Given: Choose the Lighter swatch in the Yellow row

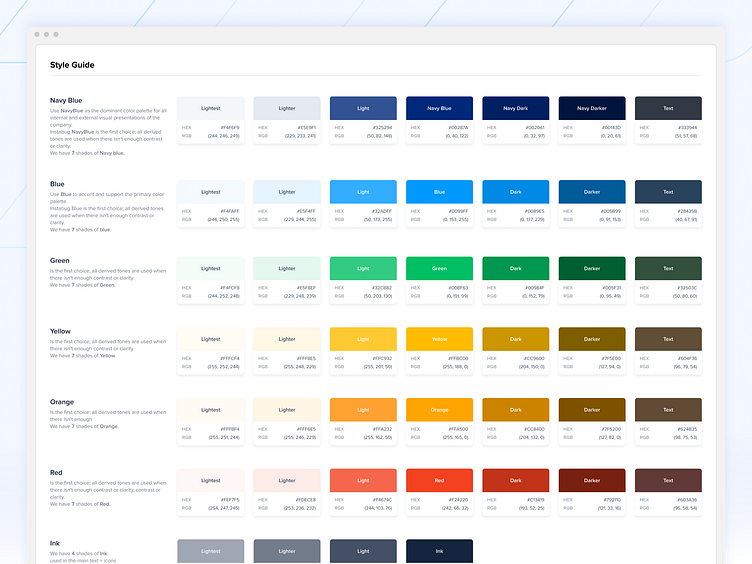Looking at the screenshot, I should pyautogui.click(x=287, y=339).
